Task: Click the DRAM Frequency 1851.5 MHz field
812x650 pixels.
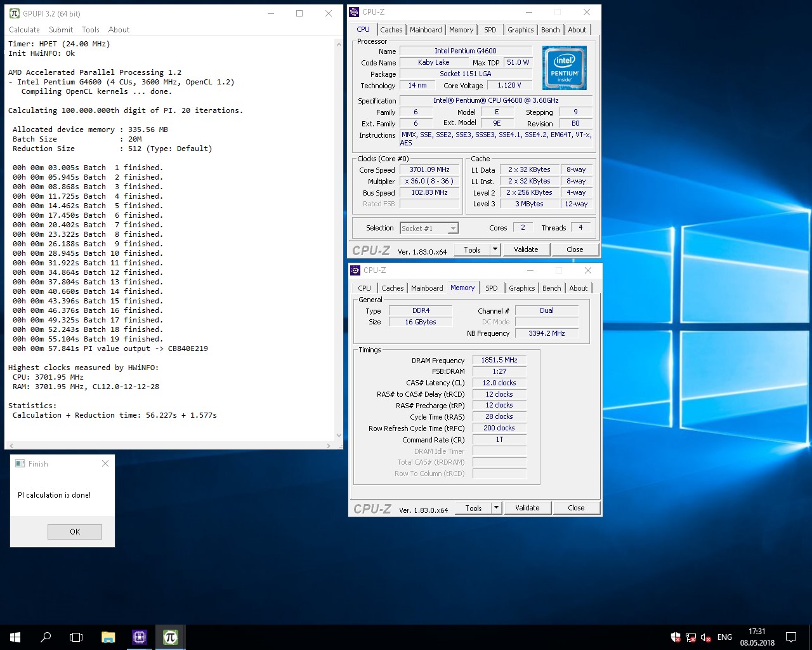Action: (499, 360)
